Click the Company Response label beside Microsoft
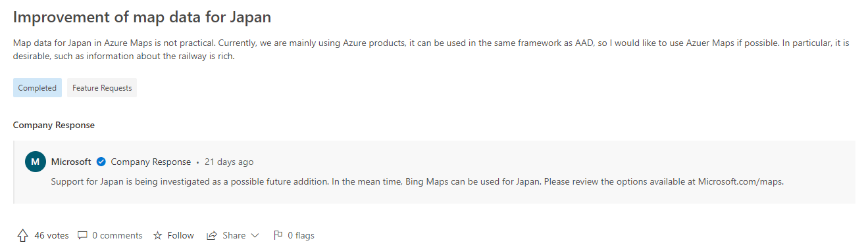The width and height of the screenshot is (868, 249). 151,162
